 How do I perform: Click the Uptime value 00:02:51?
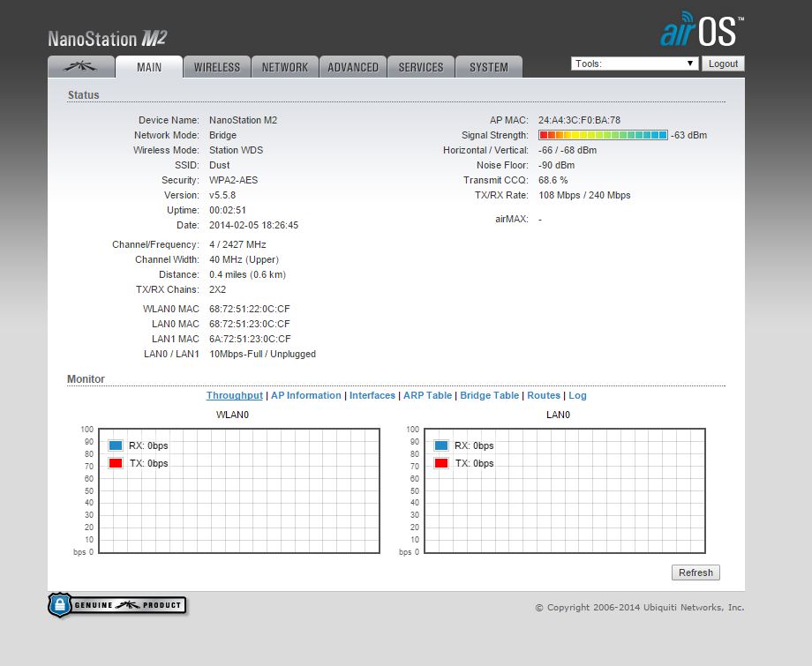click(x=228, y=210)
